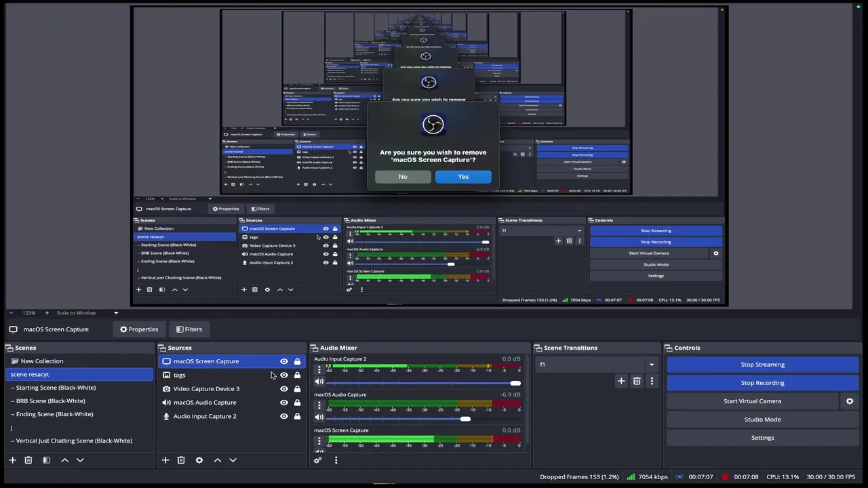Move scene down with arrow icon
Viewport: 868px width, 488px height.
click(80, 460)
